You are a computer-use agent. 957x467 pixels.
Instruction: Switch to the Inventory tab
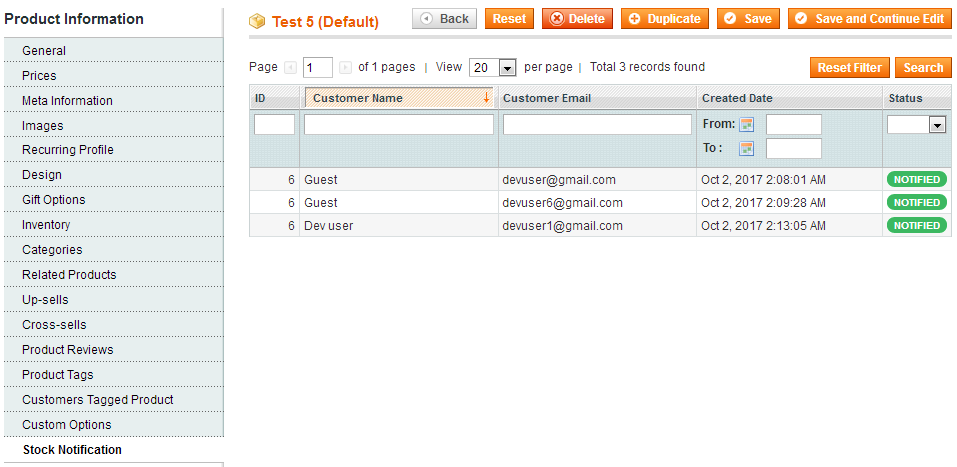coord(46,225)
